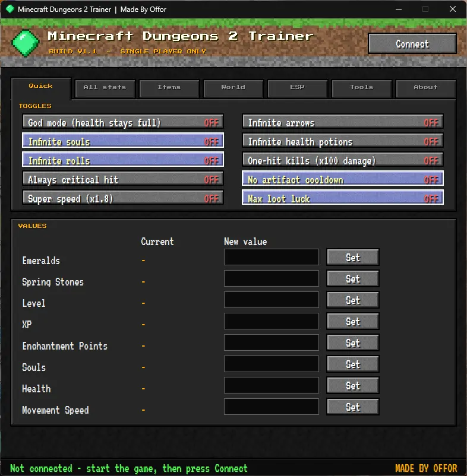Set the Enchantment Points value

click(353, 342)
